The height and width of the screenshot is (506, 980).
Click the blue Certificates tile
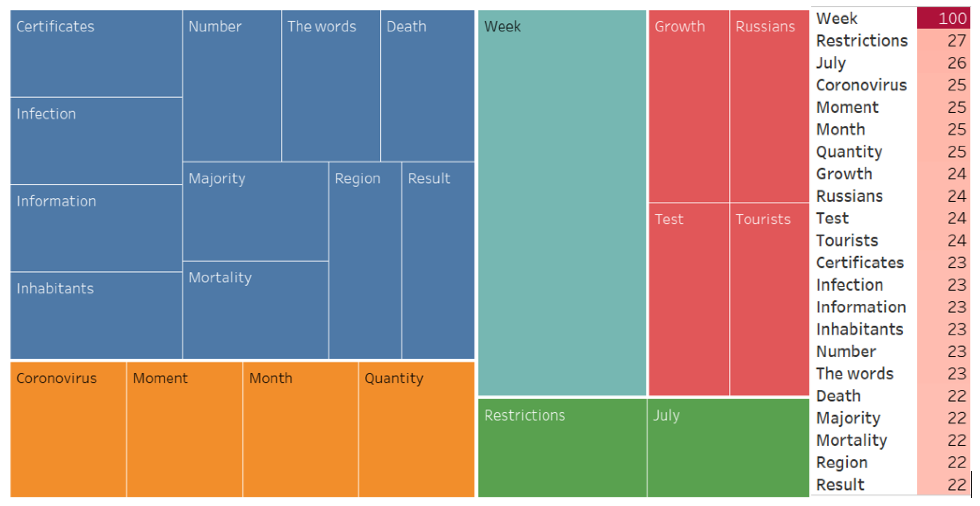[x=96, y=53]
